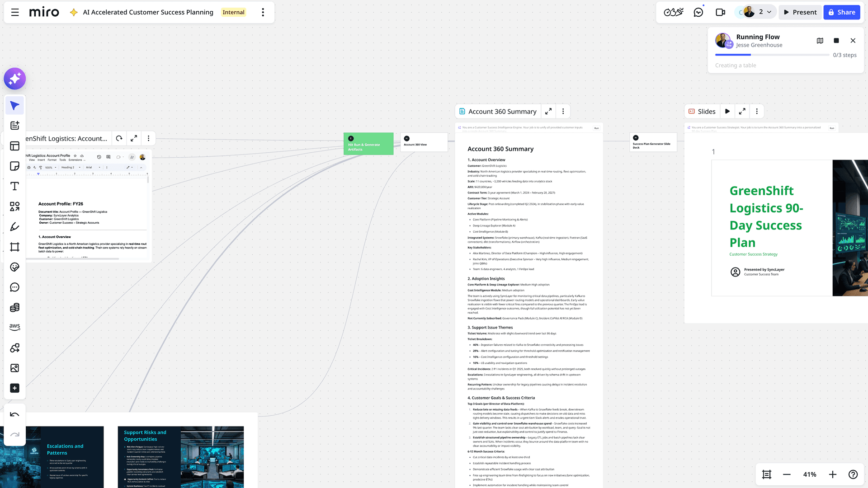
Task: Stop the Running Flow
Action: pyautogui.click(x=836, y=41)
